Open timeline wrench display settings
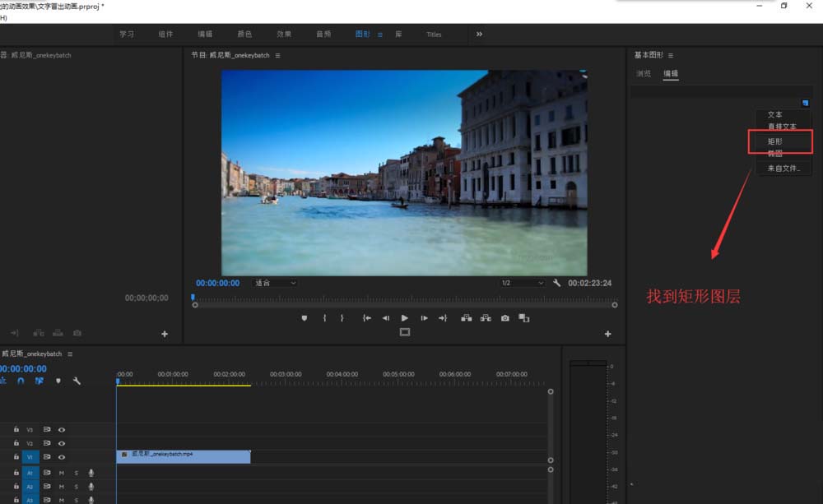Screen dimensions: 823x504 point(77,381)
